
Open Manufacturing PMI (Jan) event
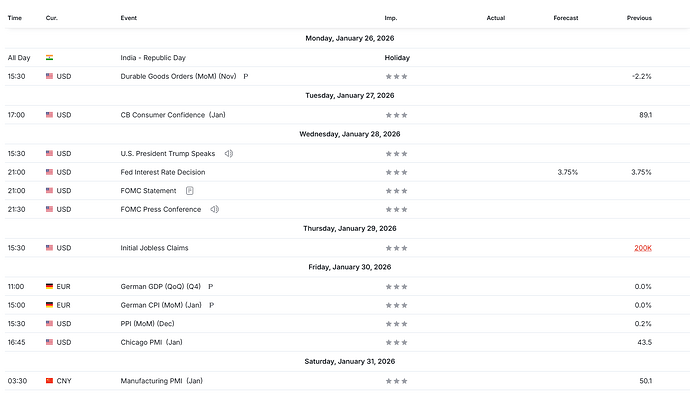click(x=161, y=381)
